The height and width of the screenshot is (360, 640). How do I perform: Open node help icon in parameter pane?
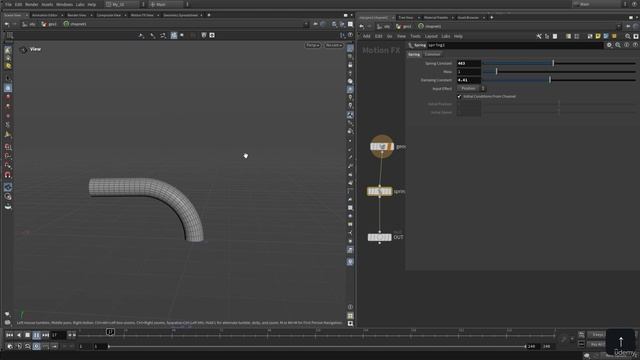pos(635,45)
